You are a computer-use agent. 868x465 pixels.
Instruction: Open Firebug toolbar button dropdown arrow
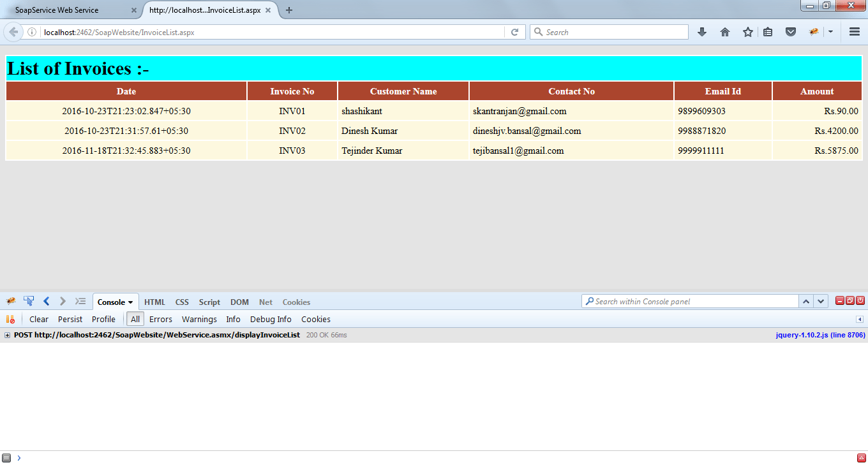coord(831,32)
